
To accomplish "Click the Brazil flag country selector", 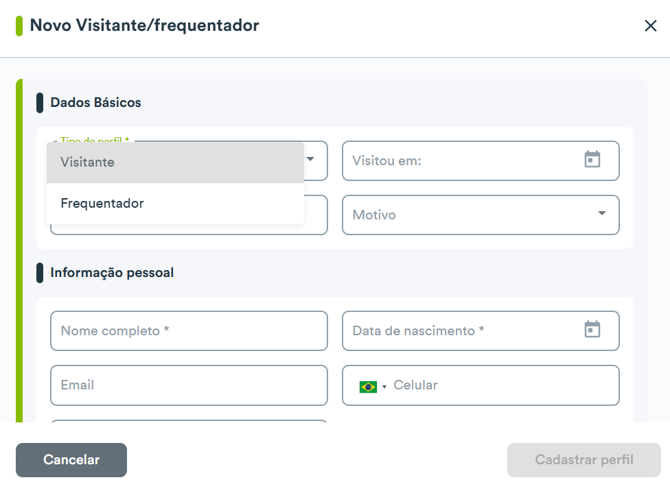I will pos(368,387).
